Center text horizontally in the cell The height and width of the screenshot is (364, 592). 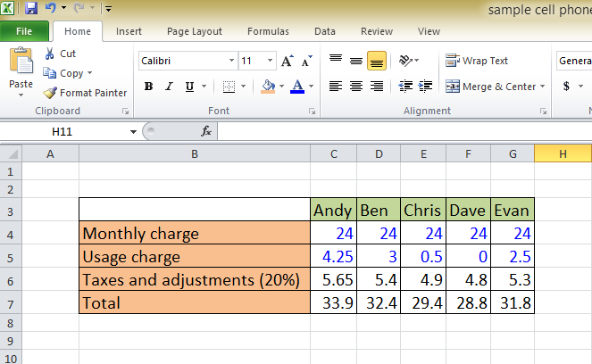(355, 87)
